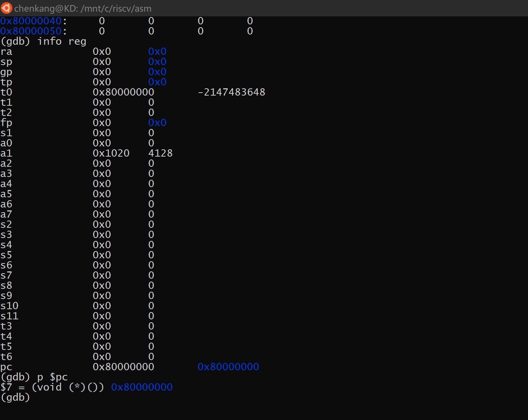
Task: Click the a1 decimal value 4128
Action: (x=160, y=153)
